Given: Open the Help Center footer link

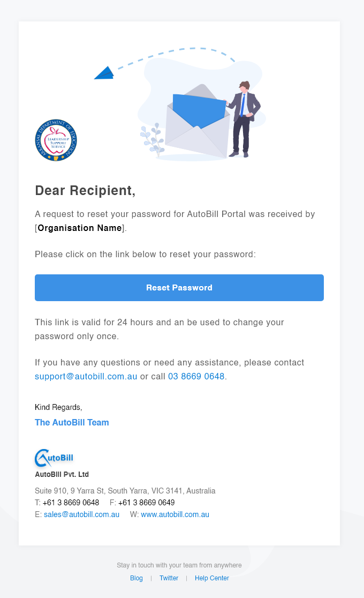Looking at the screenshot, I should click(212, 578).
